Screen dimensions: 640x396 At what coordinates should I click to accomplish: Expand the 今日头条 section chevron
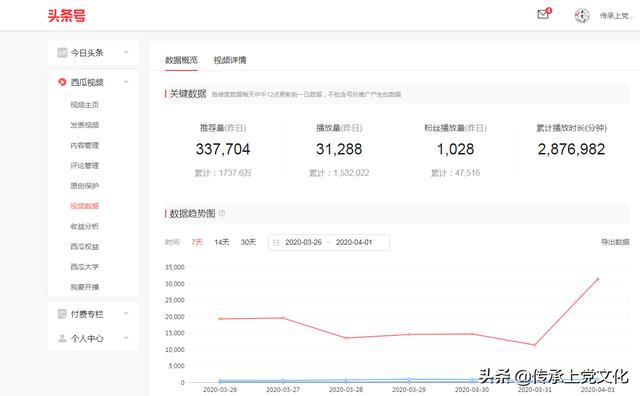126,52
